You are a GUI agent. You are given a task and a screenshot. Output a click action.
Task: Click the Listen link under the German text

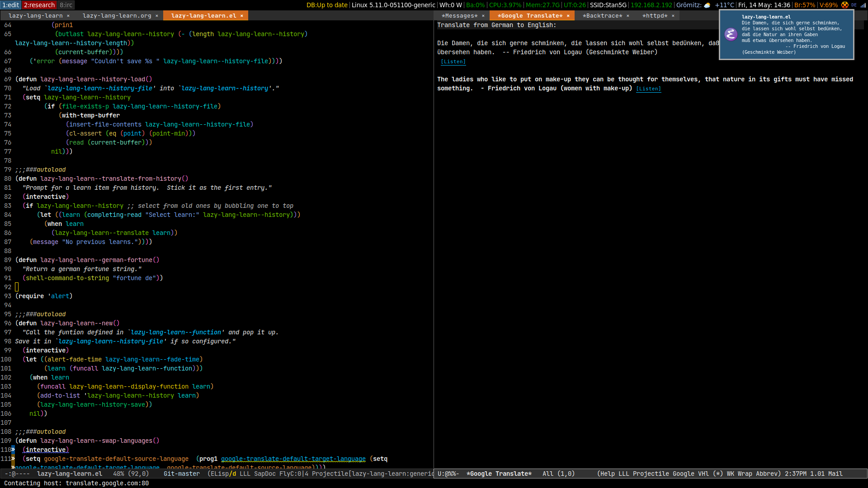tap(453, 61)
